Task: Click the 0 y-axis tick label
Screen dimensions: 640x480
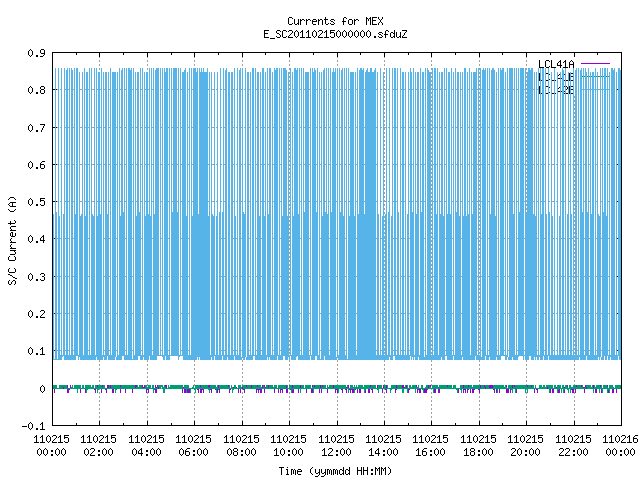Action: click(x=42, y=389)
